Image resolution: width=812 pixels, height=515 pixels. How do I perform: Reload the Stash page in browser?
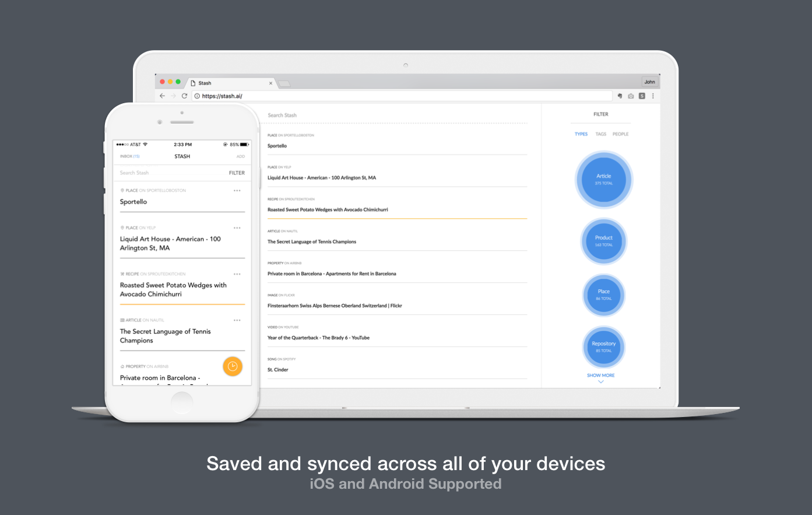click(x=184, y=96)
